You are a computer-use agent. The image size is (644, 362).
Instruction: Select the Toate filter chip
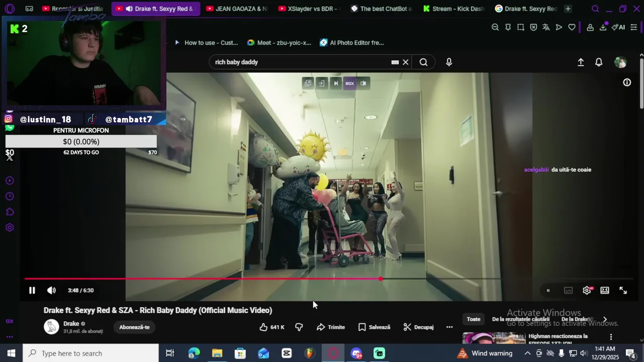tap(473, 319)
